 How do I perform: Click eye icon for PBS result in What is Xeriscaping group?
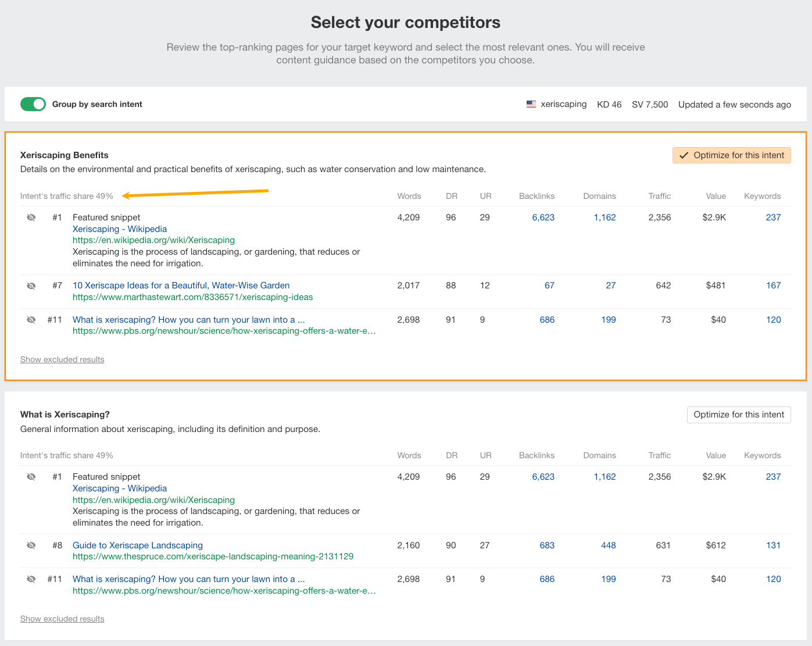(x=31, y=579)
